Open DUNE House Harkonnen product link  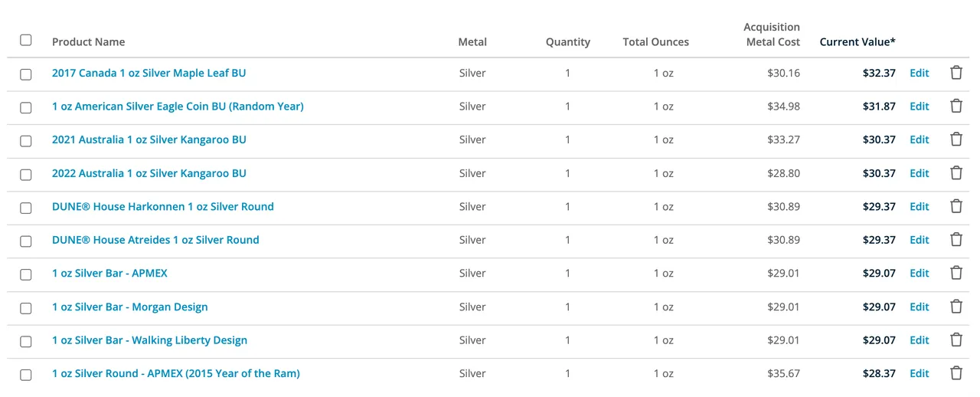(x=162, y=206)
